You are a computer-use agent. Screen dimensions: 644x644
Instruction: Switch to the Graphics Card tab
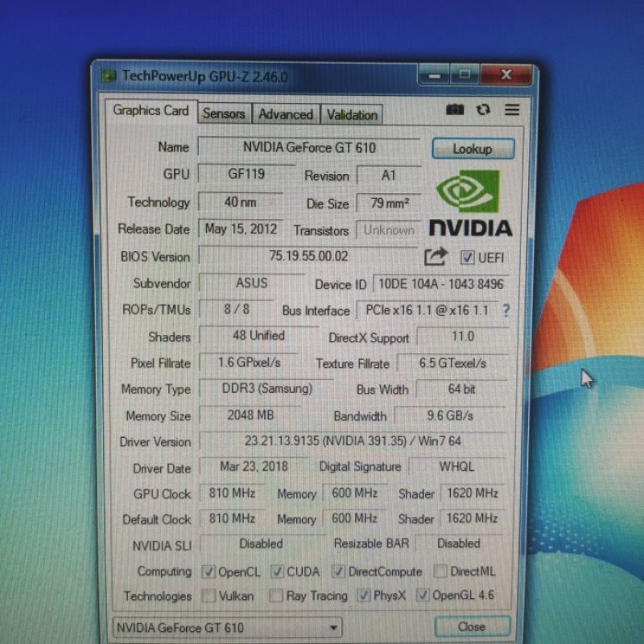(x=151, y=110)
